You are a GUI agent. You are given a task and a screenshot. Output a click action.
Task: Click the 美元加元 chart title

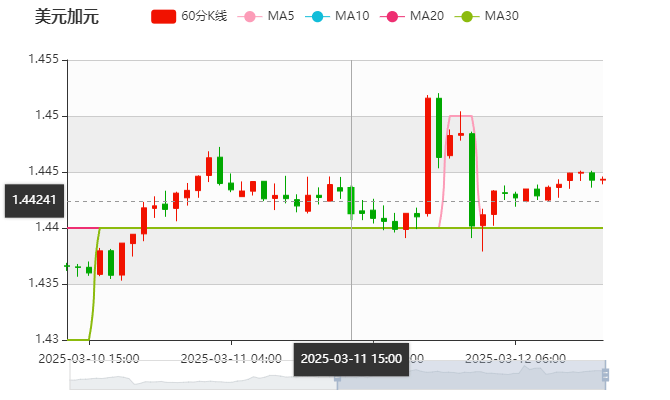pyautogui.click(x=67, y=16)
